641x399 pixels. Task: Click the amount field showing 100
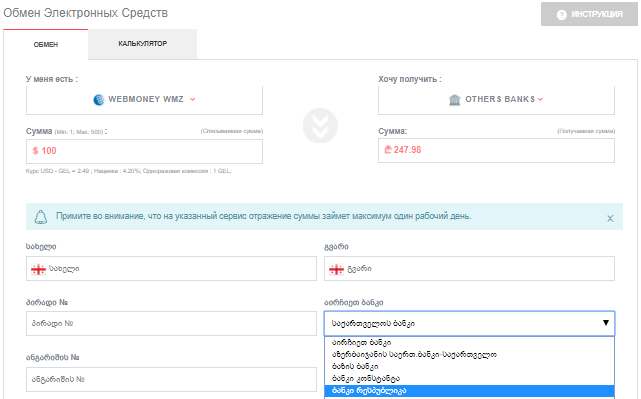(x=144, y=151)
